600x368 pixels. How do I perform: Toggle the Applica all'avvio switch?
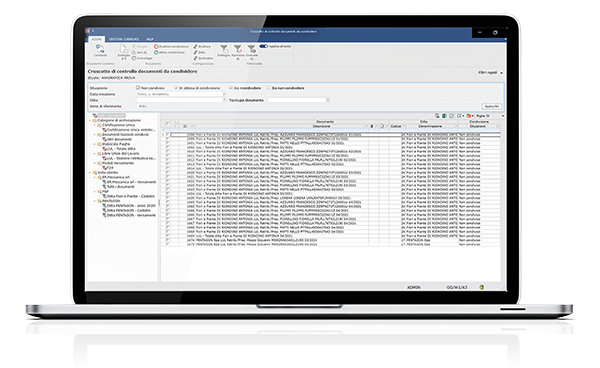(x=263, y=46)
